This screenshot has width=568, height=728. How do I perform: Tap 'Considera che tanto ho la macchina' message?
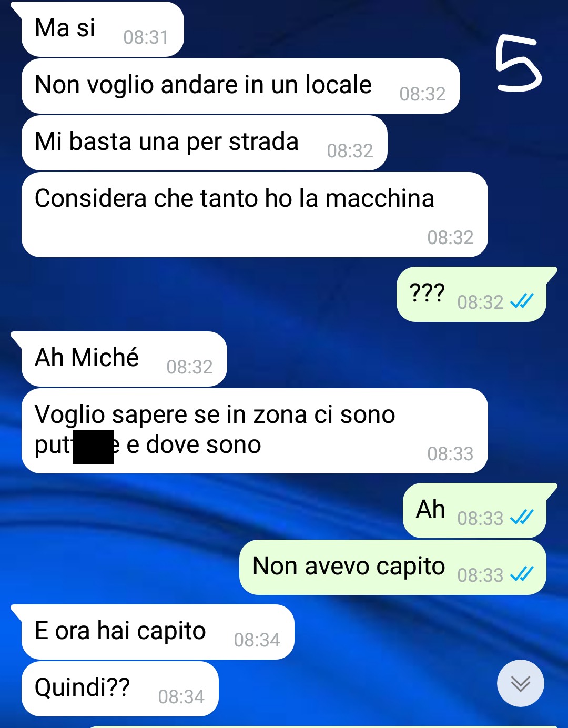tap(255, 215)
